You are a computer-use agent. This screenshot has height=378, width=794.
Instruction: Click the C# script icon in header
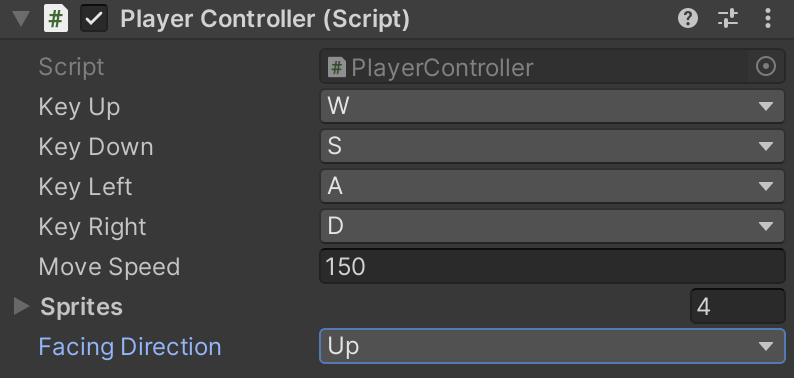pyautogui.click(x=56, y=19)
